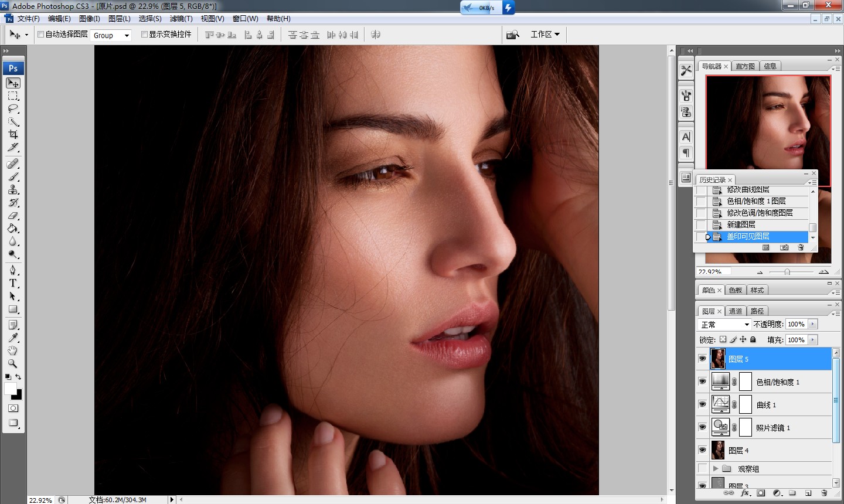The width and height of the screenshot is (844, 504).
Task: Open the 正常 blend mode dropdown
Action: (x=724, y=325)
